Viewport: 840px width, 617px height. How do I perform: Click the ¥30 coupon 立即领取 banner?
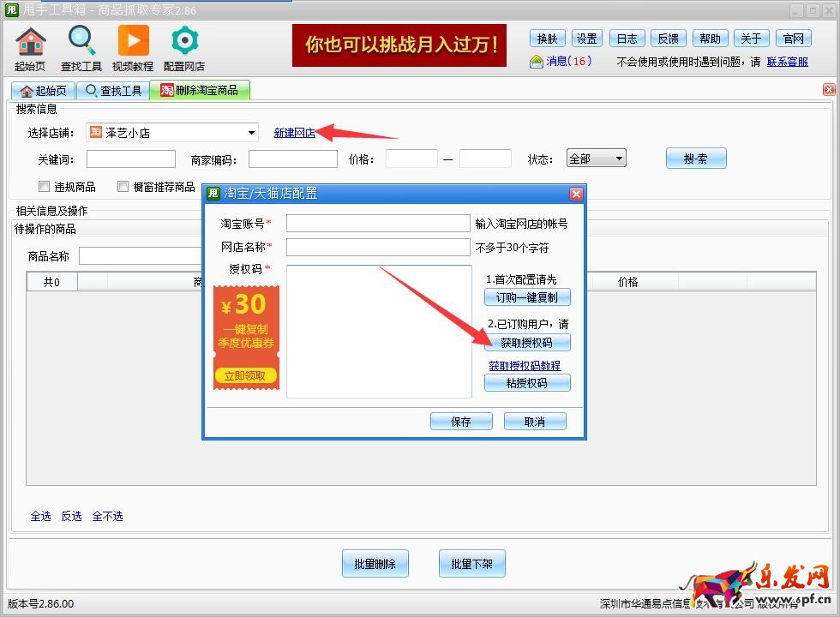[x=245, y=375]
